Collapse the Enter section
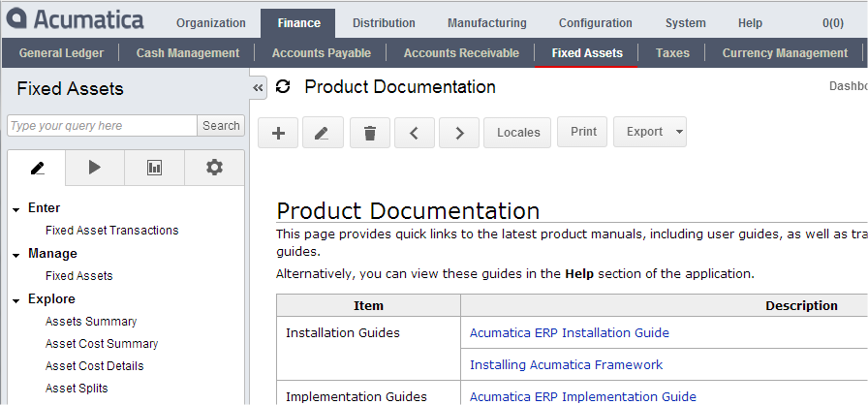Screen dimensions: 868x405 click(15, 209)
